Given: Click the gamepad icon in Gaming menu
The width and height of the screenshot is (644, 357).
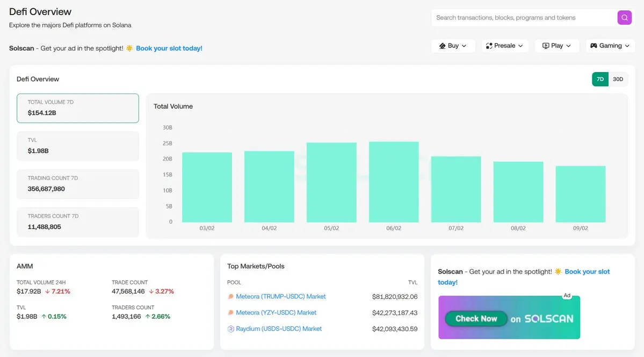Looking at the screenshot, I should [594, 46].
